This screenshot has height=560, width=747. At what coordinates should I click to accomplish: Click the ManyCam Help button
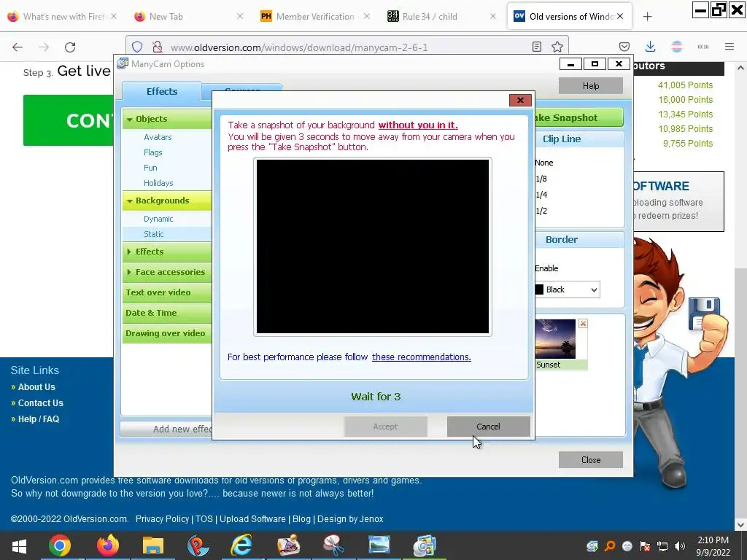(591, 86)
